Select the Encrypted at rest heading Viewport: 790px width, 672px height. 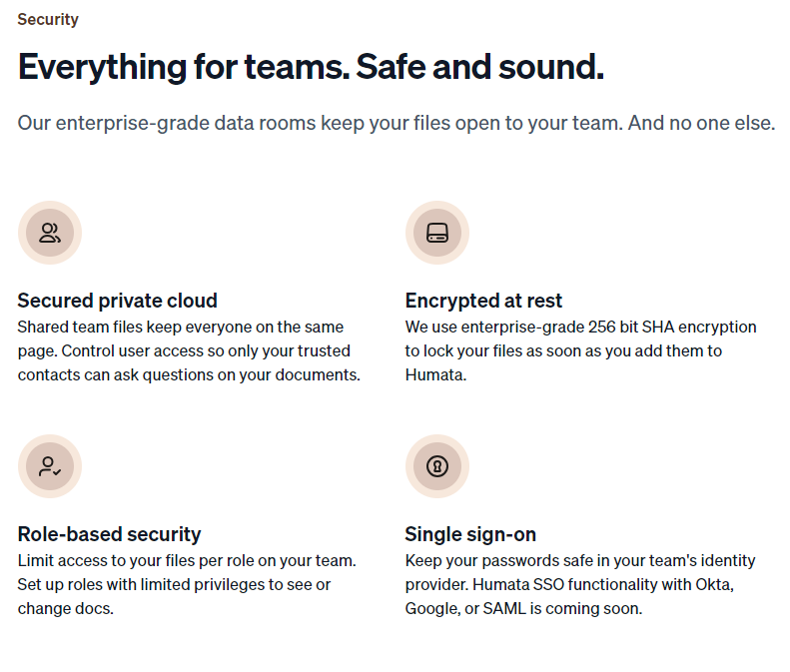click(x=483, y=301)
